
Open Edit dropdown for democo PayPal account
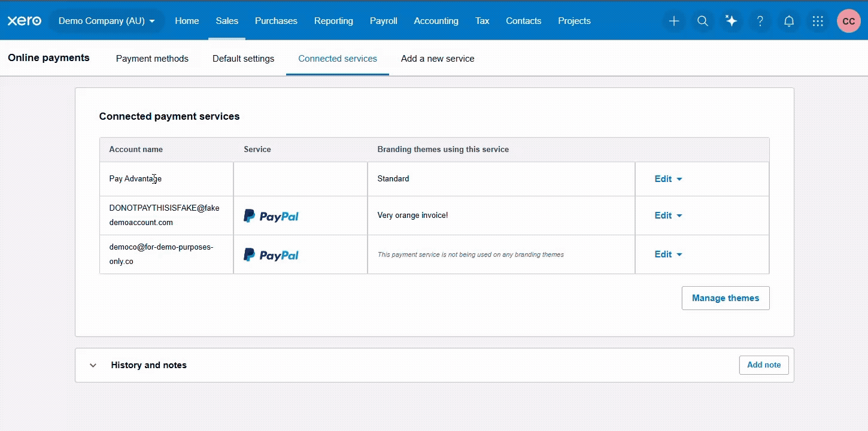tap(668, 254)
